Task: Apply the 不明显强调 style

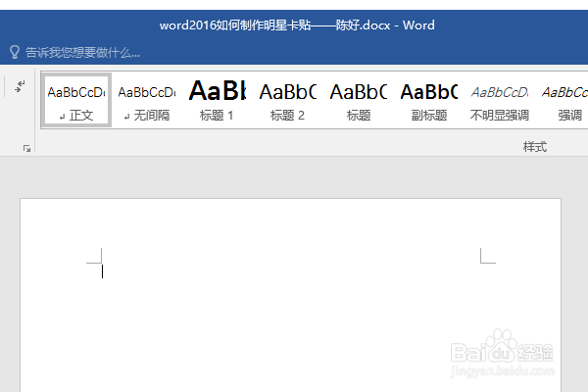Action: (499, 100)
